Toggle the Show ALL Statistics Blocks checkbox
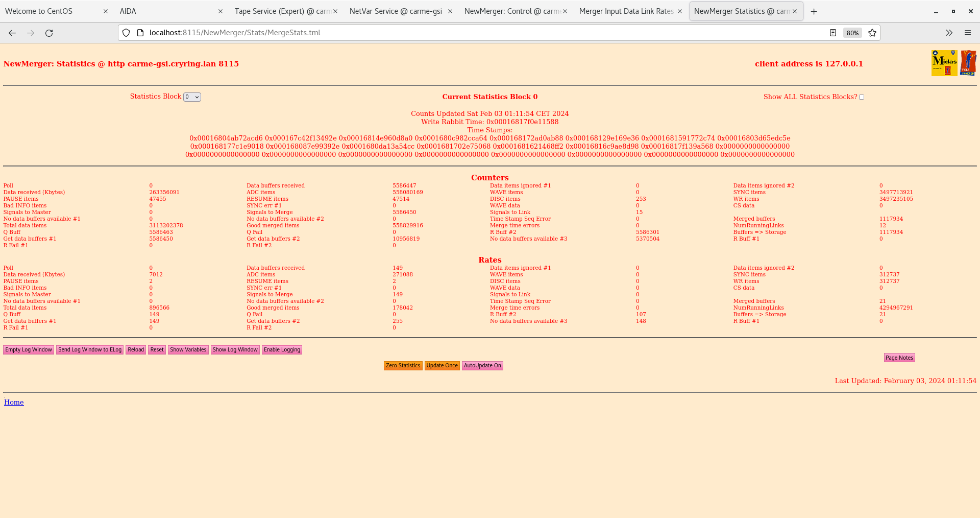The image size is (980, 518). coord(862,97)
